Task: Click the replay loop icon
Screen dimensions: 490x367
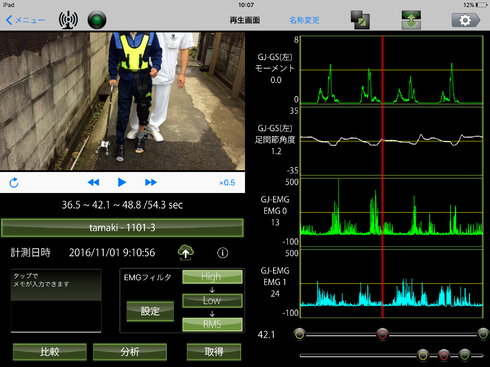Action: [x=14, y=183]
